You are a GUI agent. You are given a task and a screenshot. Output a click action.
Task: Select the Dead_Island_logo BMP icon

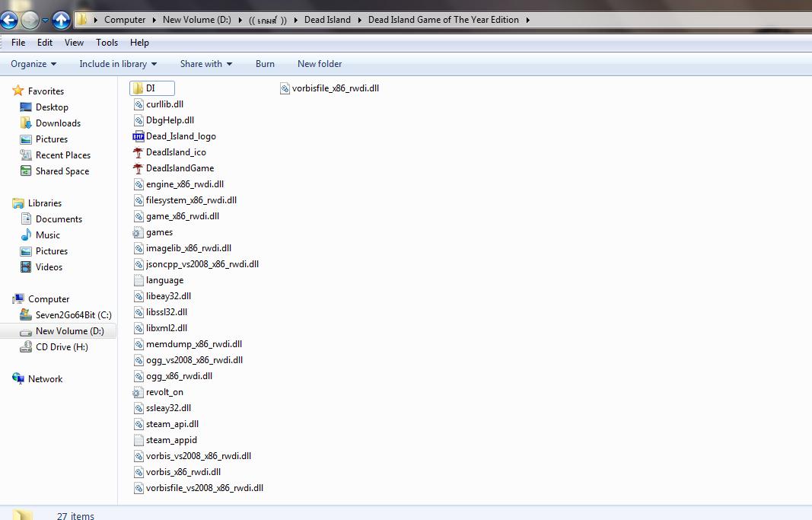pos(139,137)
